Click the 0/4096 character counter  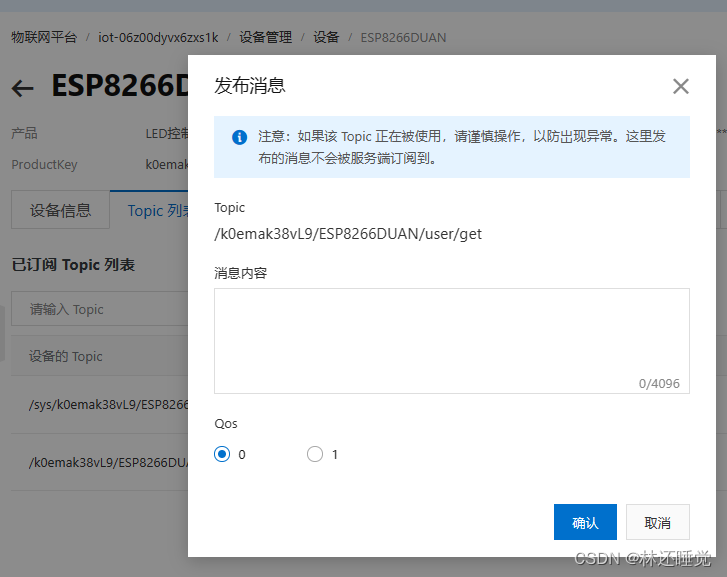tap(659, 384)
